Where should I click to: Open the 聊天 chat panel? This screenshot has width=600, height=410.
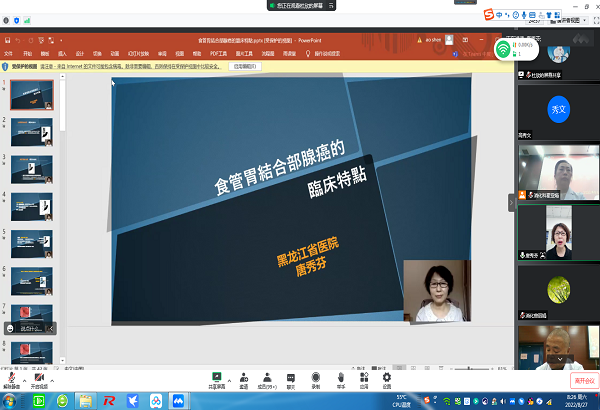(291, 377)
